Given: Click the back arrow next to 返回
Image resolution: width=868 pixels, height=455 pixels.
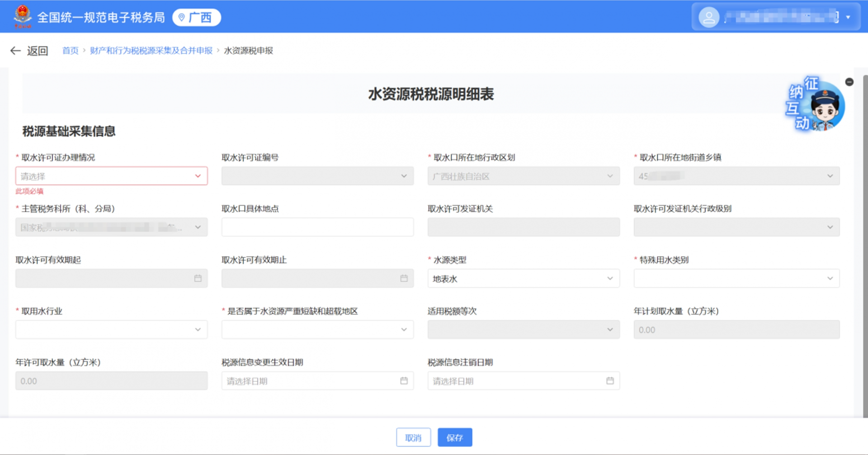Looking at the screenshot, I should (15, 51).
